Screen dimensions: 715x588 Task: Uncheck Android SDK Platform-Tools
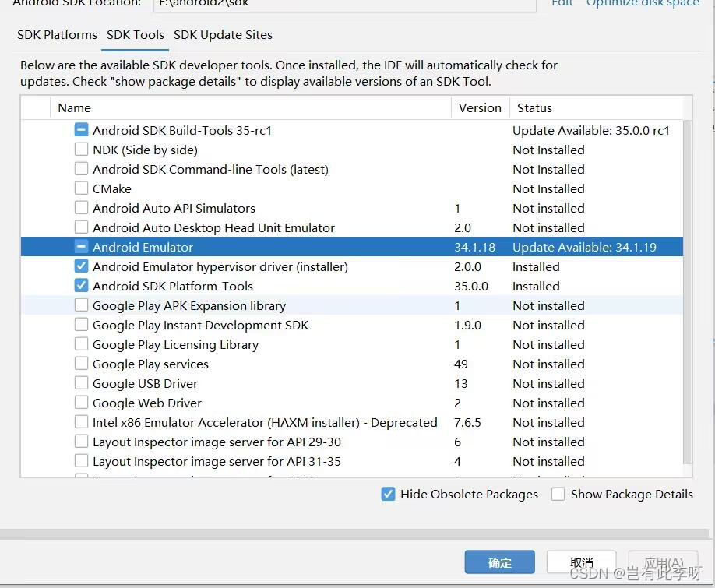coord(81,286)
